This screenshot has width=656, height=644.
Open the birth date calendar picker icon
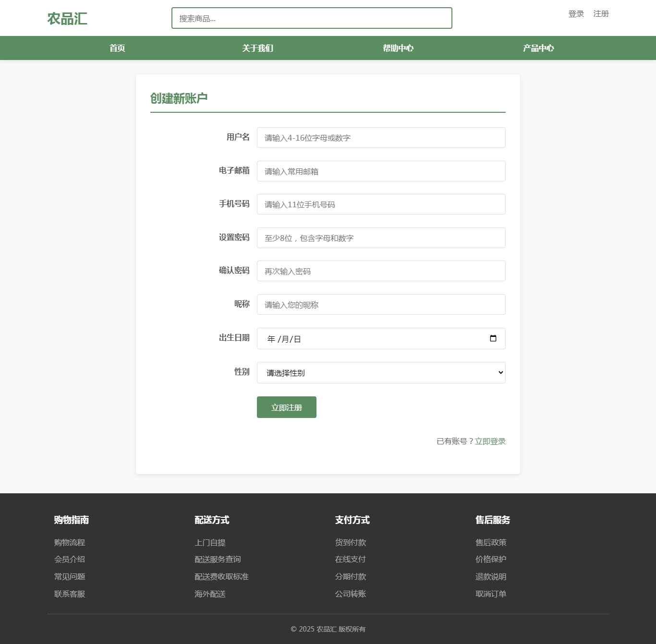[493, 338]
